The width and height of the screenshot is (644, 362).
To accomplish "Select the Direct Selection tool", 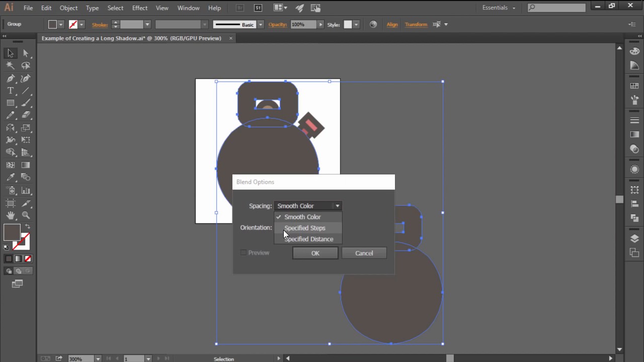I will tap(26, 53).
